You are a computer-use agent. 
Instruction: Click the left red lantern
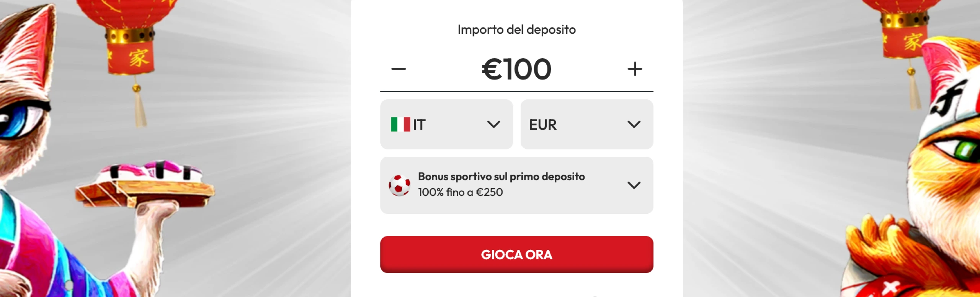coord(130,42)
